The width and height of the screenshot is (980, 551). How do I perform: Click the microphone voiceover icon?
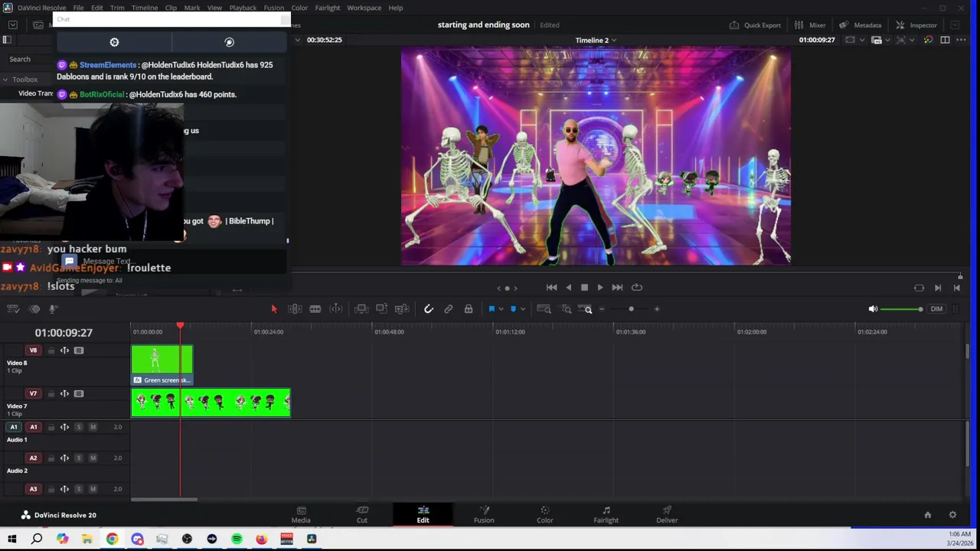[53, 309]
